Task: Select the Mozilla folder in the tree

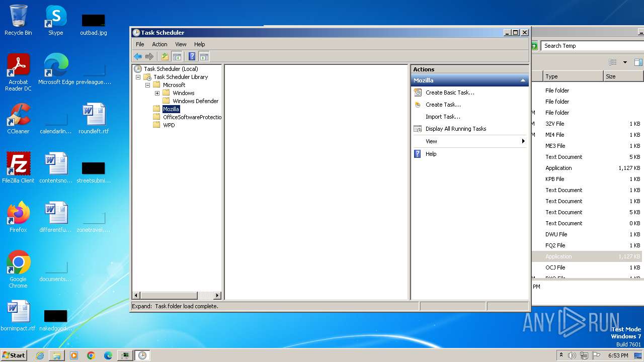Action: [171, 109]
